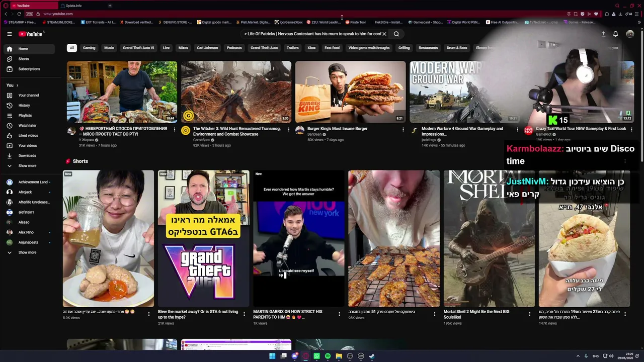Open Your channel in sidebar
644x362 pixels.
coord(29,95)
